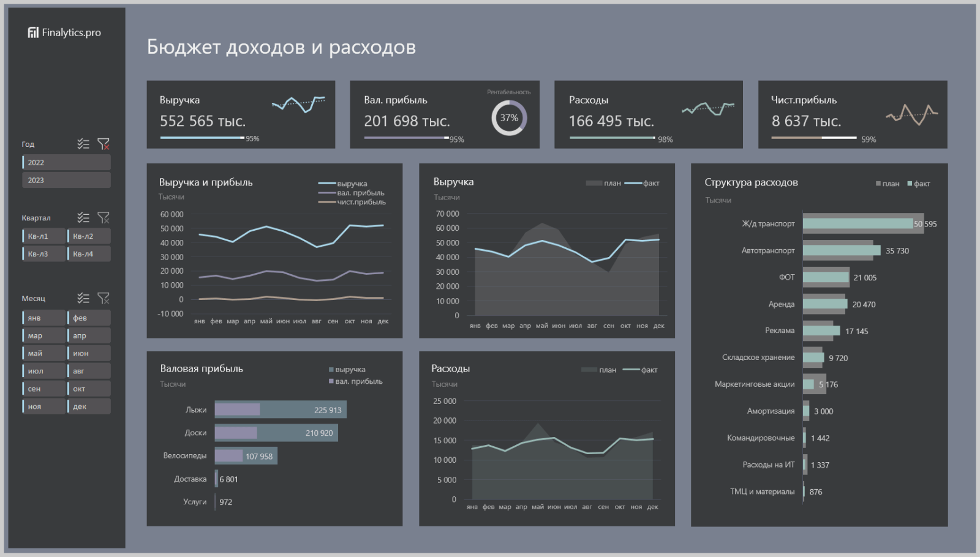Image resolution: width=980 pixels, height=557 pixels.
Task: Filter by quarter Кв-л3
Action: (43, 254)
